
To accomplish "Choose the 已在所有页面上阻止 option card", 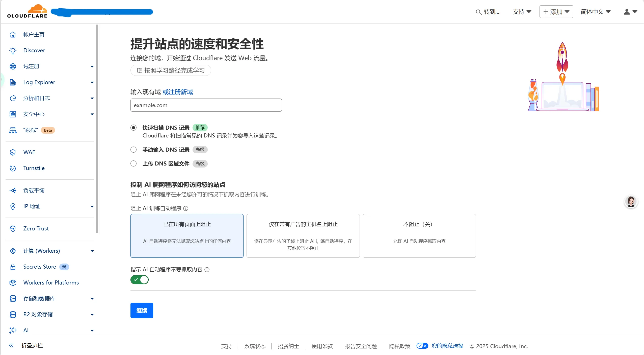I will pyautogui.click(x=187, y=236).
